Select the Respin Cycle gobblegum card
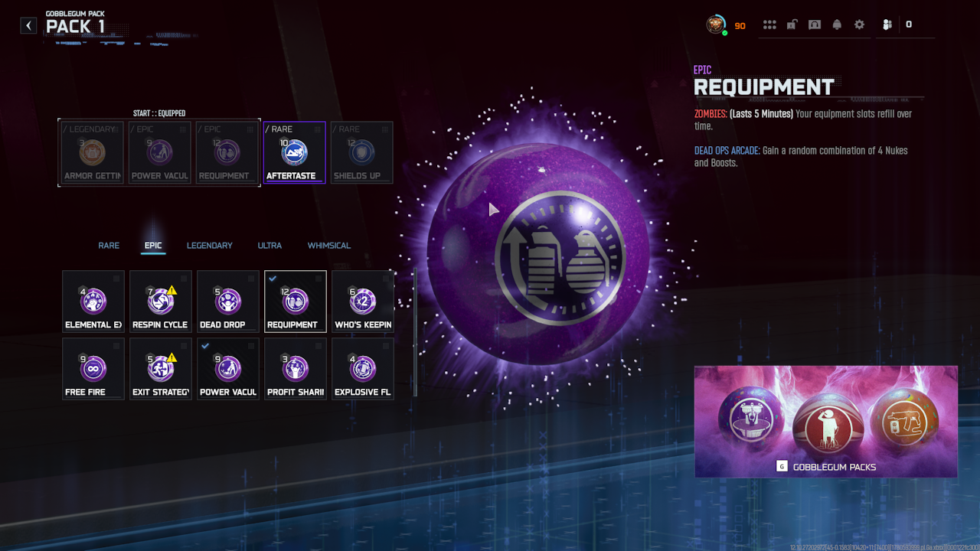The width and height of the screenshot is (980, 551). [x=161, y=302]
